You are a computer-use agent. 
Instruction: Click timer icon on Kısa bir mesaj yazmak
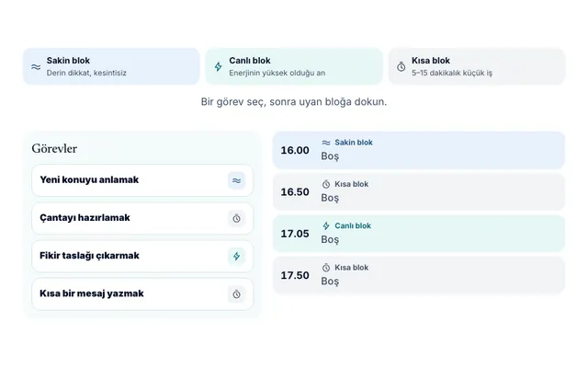tap(236, 294)
